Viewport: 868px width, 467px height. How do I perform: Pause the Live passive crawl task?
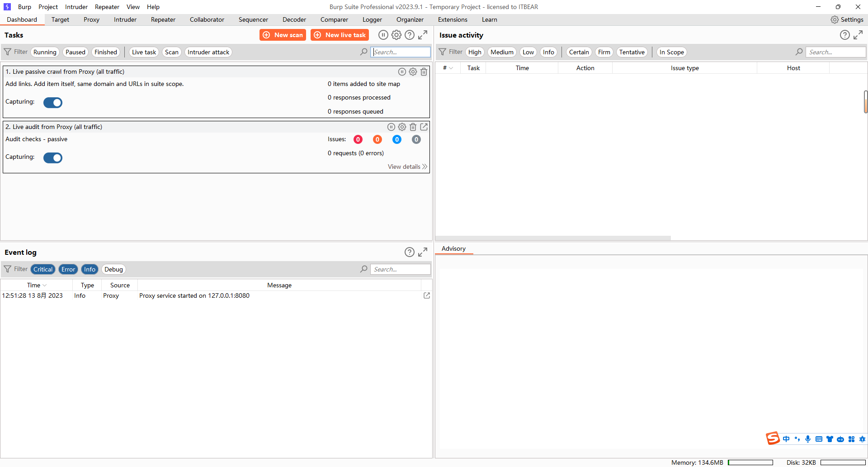coord(402,71)
